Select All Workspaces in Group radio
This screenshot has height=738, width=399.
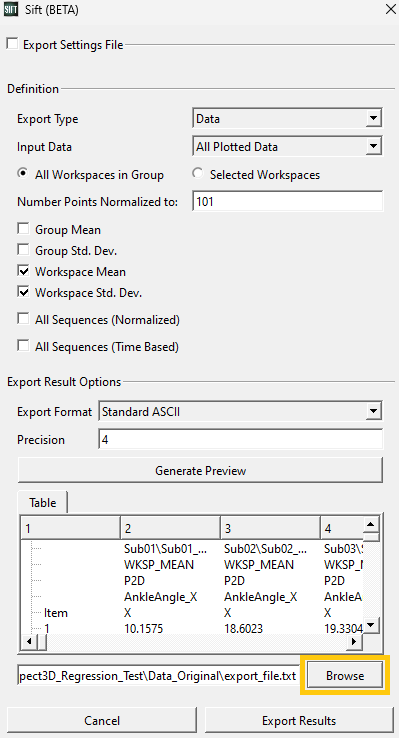tap(22, 174)
